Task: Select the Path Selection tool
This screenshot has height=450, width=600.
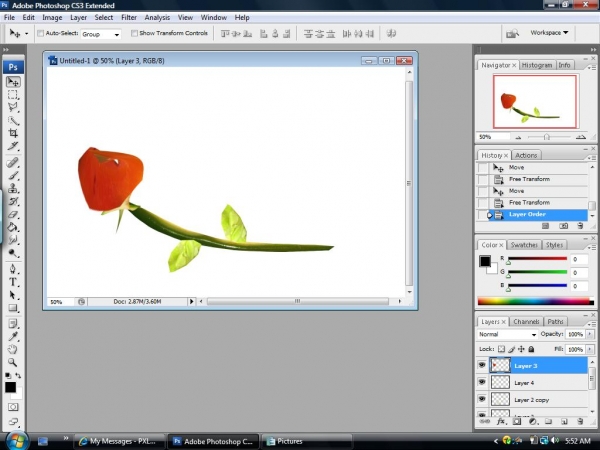Action: pyautogui.click(x=13, y=295)
